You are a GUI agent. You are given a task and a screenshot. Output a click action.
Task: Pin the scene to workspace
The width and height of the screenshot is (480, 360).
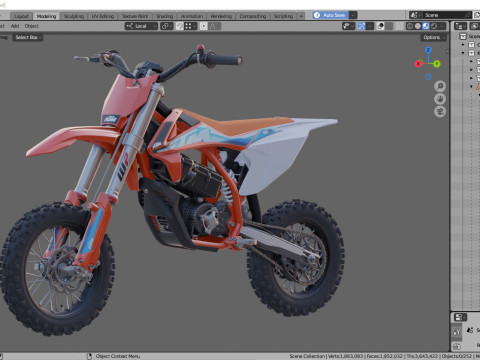[x=468, y=15]
